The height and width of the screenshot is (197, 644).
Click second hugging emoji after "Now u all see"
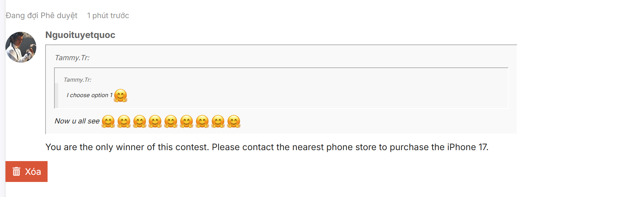tap(124, 121)
